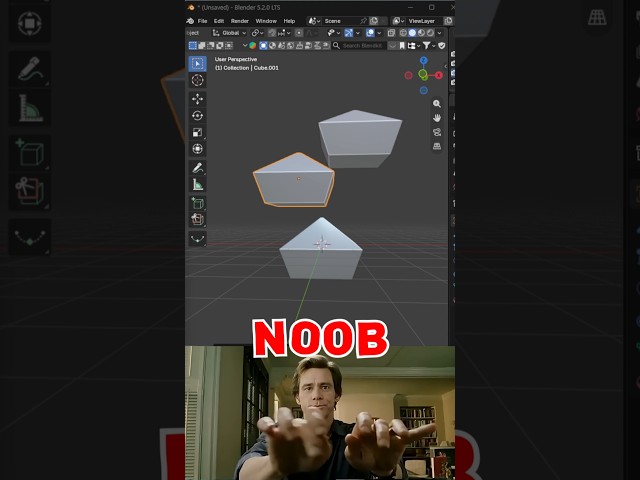Open the view layer browse dropdown
The height and width of the screenshot is (480, 640).
(398, 21)
